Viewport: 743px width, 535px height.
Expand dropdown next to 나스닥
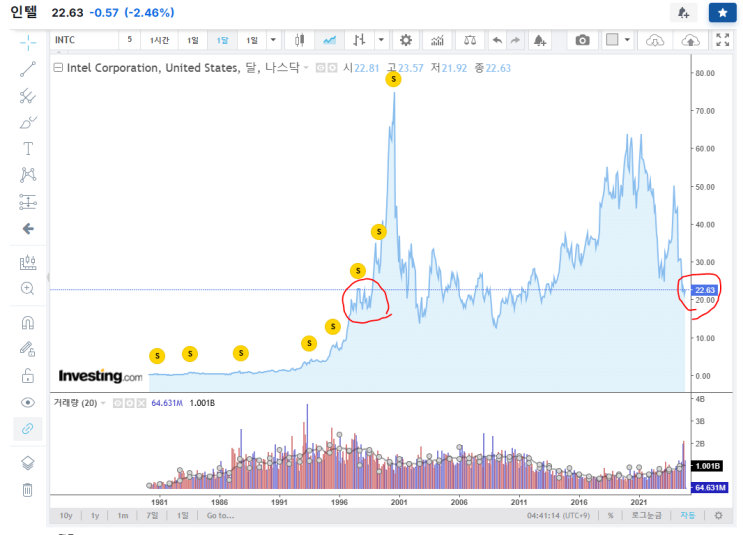(306, 68)
